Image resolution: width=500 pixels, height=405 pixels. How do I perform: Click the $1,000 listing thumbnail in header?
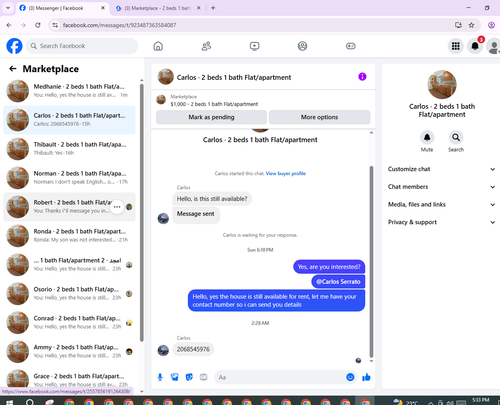pyautogui.click(x=161, y=99)
